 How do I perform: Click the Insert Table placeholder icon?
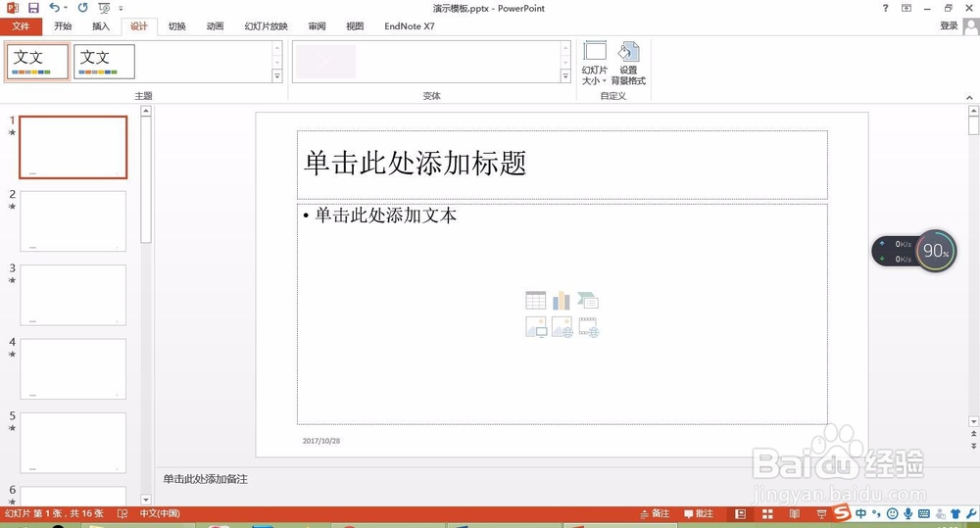point(536,301)
